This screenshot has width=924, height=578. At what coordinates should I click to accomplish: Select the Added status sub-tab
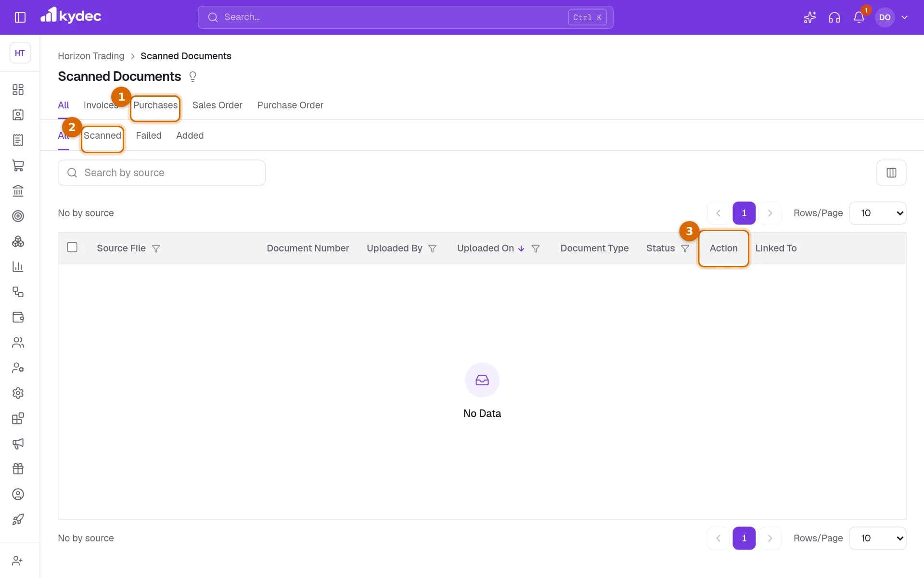coord(190,135)
